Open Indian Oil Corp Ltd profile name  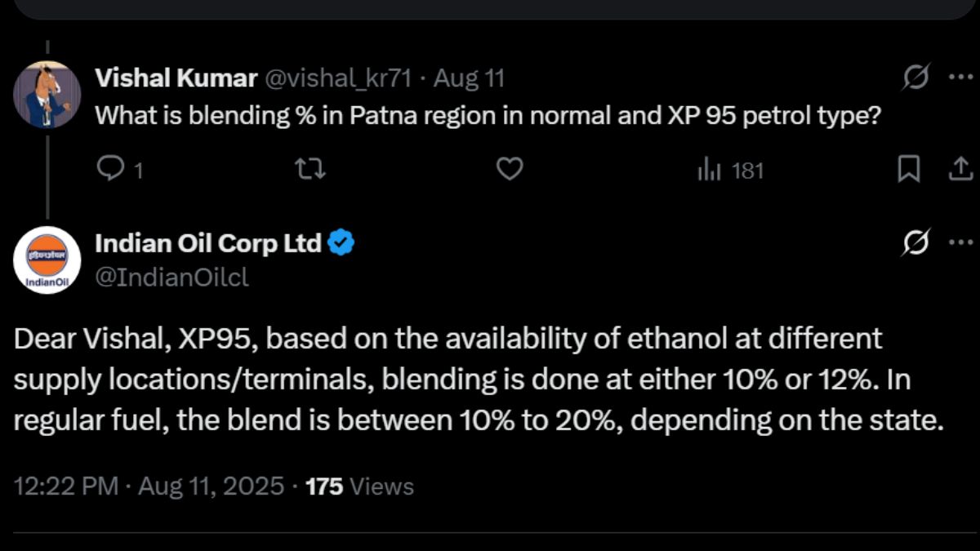coord(208,243)
